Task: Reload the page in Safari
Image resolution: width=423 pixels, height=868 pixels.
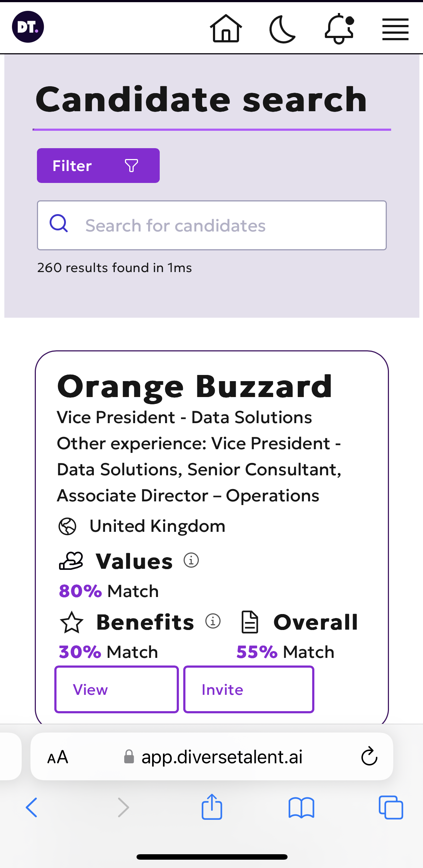Action: click(x=369, y=756)
